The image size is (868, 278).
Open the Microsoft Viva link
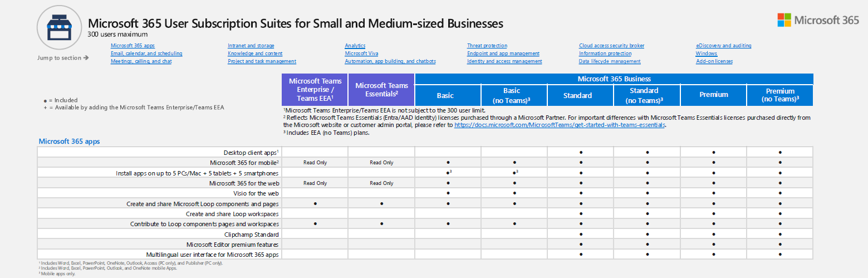pos(361,53)
